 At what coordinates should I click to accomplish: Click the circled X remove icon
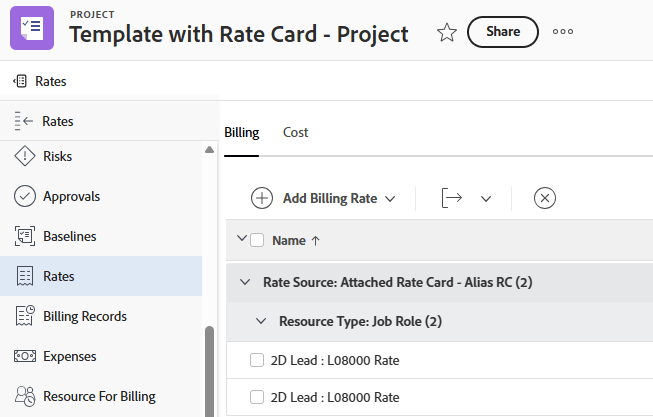[x=545, y=198]
